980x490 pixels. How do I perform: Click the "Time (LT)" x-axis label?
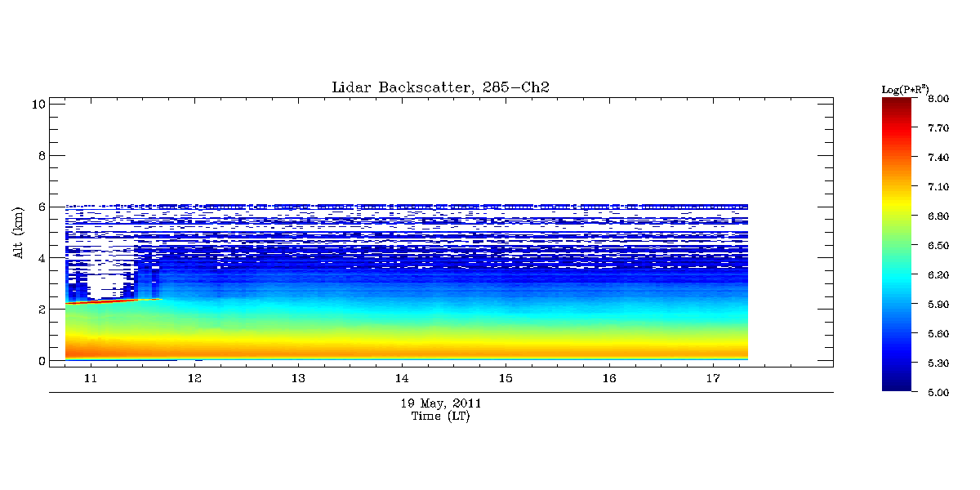pyautogui.click(x=440, y=416)
